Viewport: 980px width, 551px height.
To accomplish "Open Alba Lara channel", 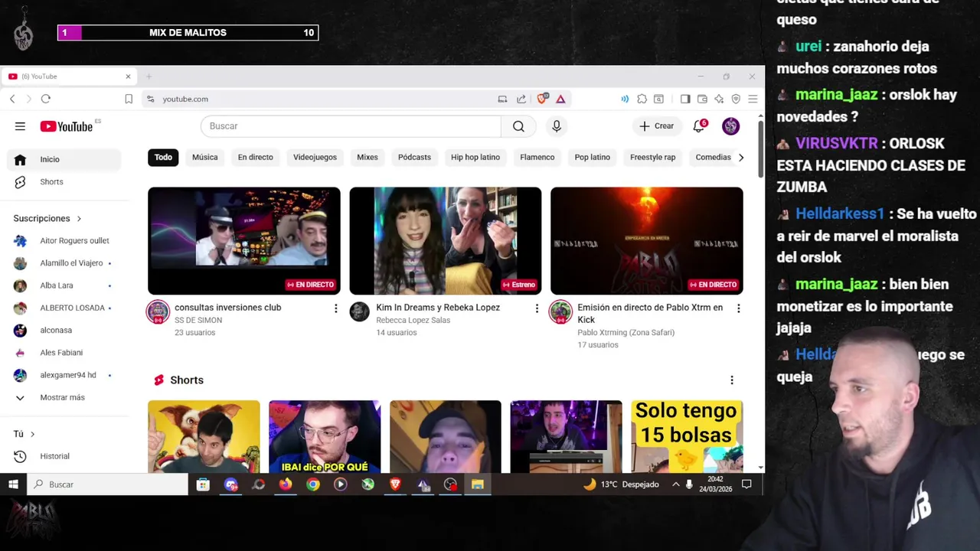I will coord(64,285).
